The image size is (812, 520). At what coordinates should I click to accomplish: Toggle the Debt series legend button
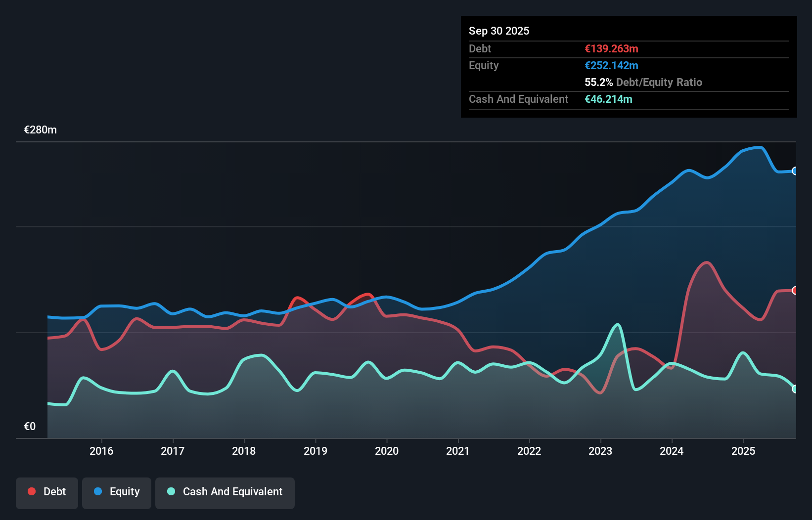point(47,493)
